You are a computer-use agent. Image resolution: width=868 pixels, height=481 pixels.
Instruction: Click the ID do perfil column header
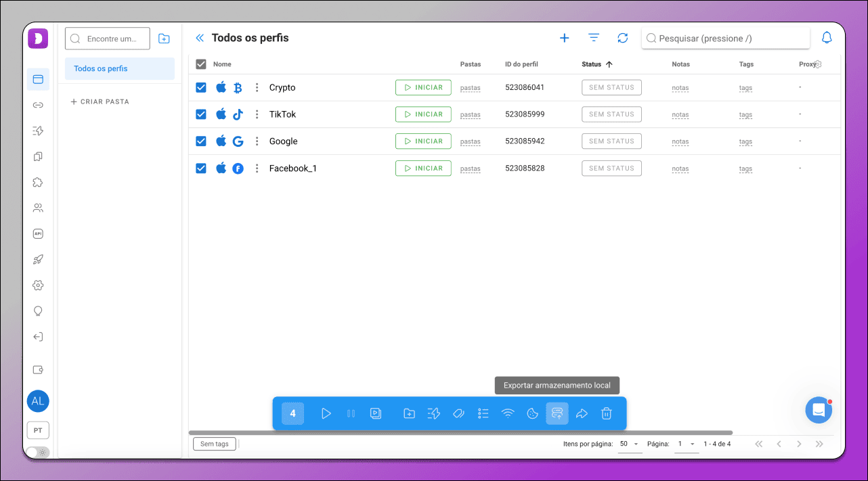521,64
